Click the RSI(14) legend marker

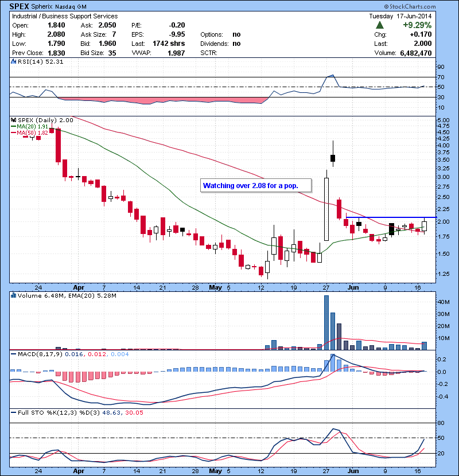(x=13, y=62)
